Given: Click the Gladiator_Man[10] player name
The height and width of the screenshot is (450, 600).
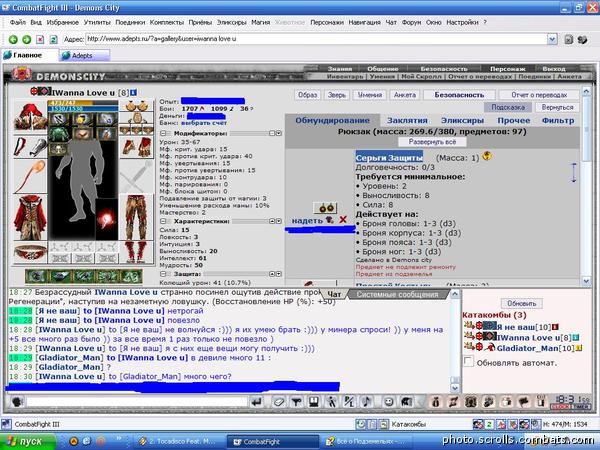Looking at the screenshot, I should coord(534,348).
